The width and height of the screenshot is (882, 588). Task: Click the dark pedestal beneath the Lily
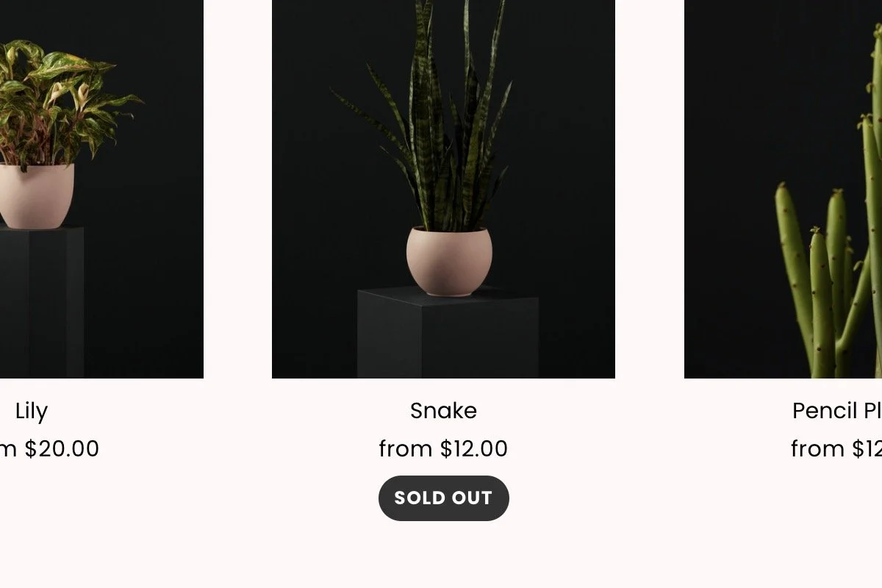coord(41,303)
